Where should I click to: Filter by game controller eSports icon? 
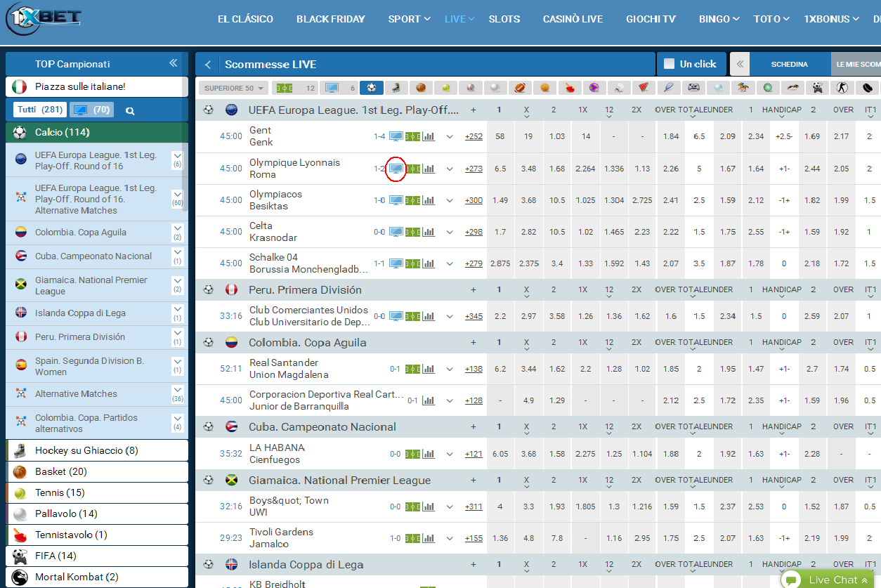point(693,88)
